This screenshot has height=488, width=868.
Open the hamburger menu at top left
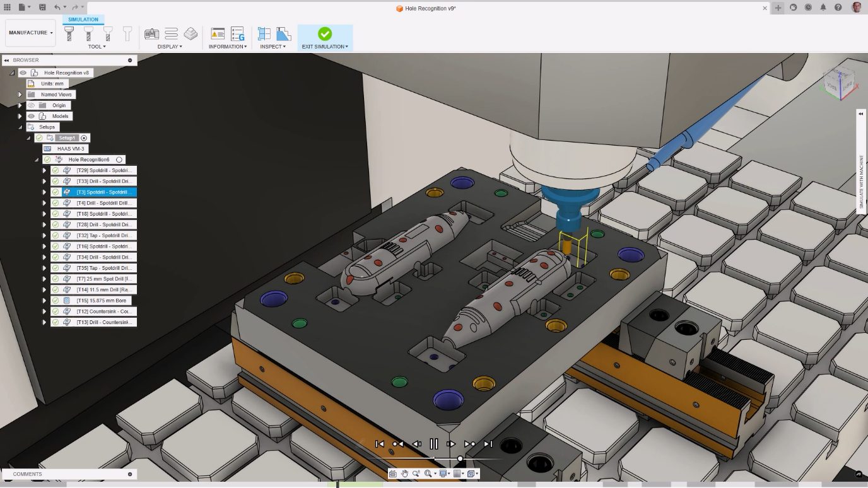(x=8, y=8)
